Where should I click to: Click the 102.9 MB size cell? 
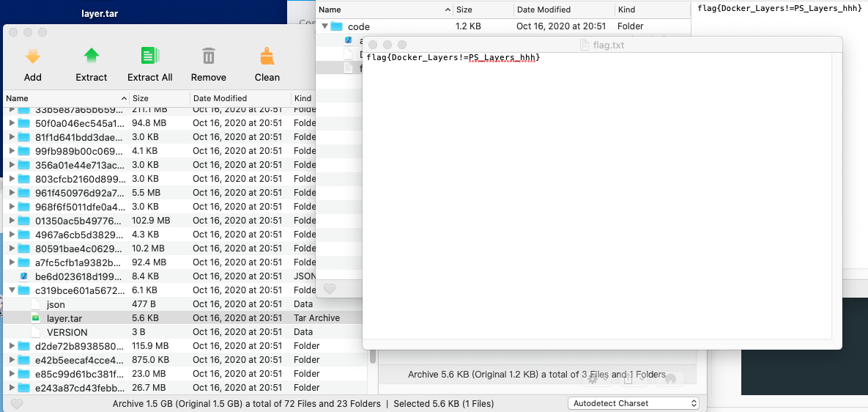coord(151,221)
